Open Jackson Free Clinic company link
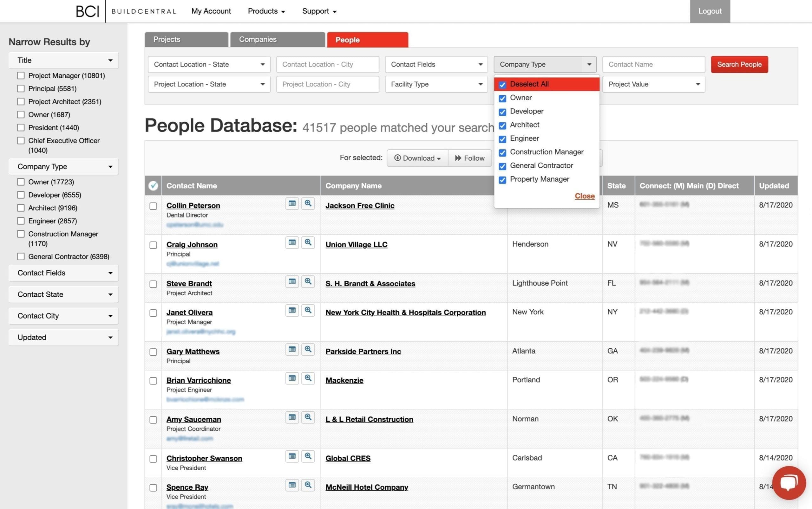 click(360, 205)
